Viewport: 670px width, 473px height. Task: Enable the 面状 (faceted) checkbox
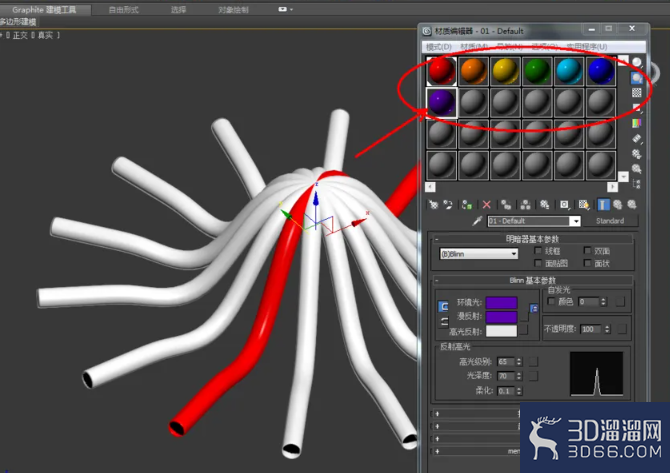(588, 263)
